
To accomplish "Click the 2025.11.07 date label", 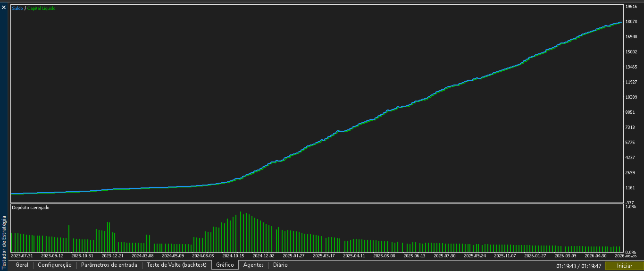I will tap(505, 256).
